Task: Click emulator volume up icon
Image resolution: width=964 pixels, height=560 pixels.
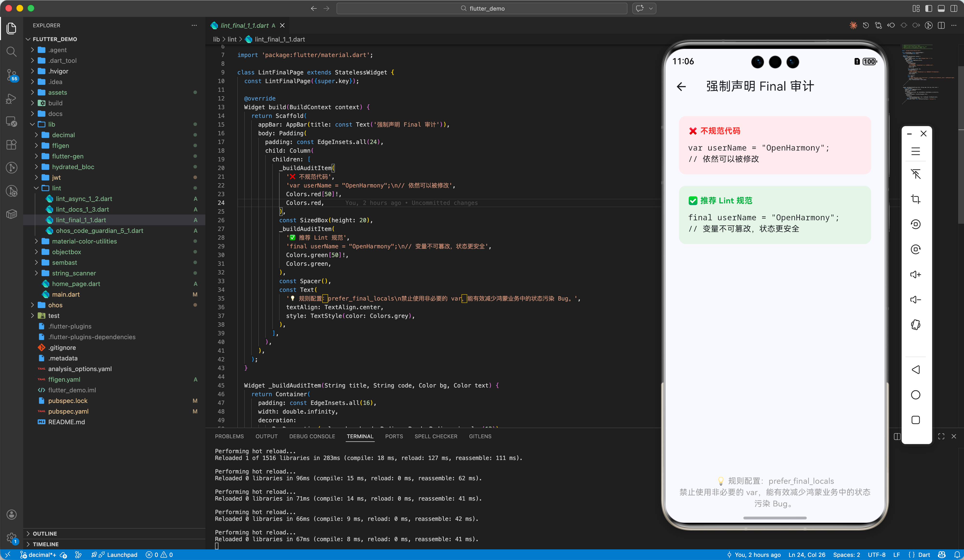Action: (x=915, y=275)
